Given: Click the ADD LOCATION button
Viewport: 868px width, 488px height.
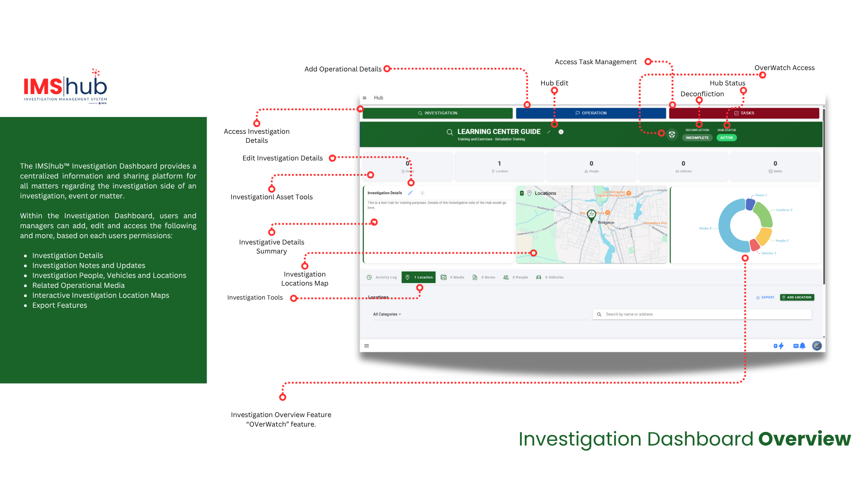Looking at the screenshot, I should (797, 297).
